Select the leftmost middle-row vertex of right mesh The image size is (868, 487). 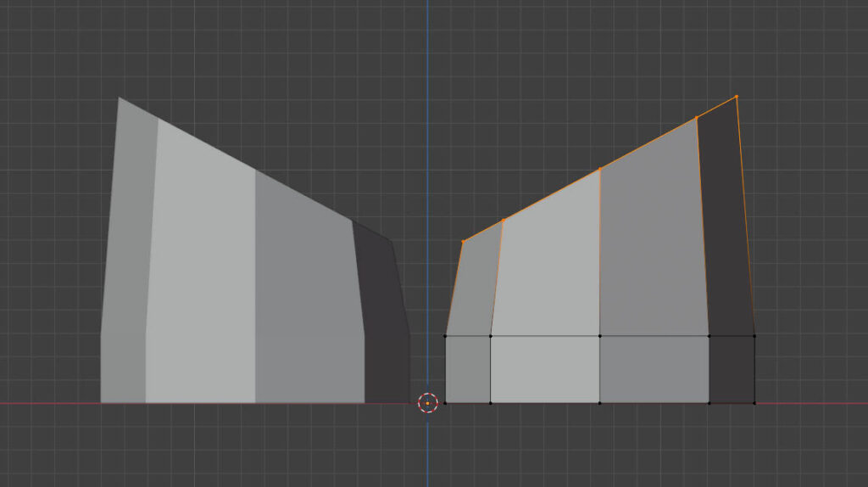pyautogui.click(x=446, y=336)
